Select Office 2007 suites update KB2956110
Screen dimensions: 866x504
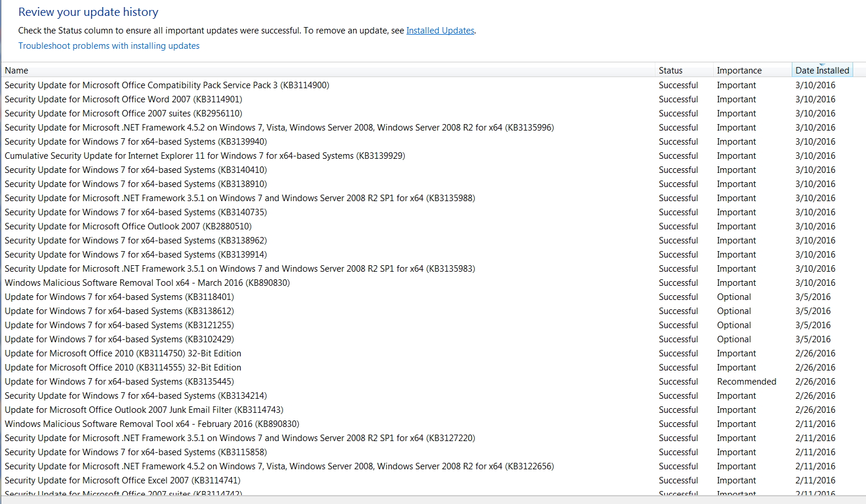pyautogui.click(x=124, y=114)
